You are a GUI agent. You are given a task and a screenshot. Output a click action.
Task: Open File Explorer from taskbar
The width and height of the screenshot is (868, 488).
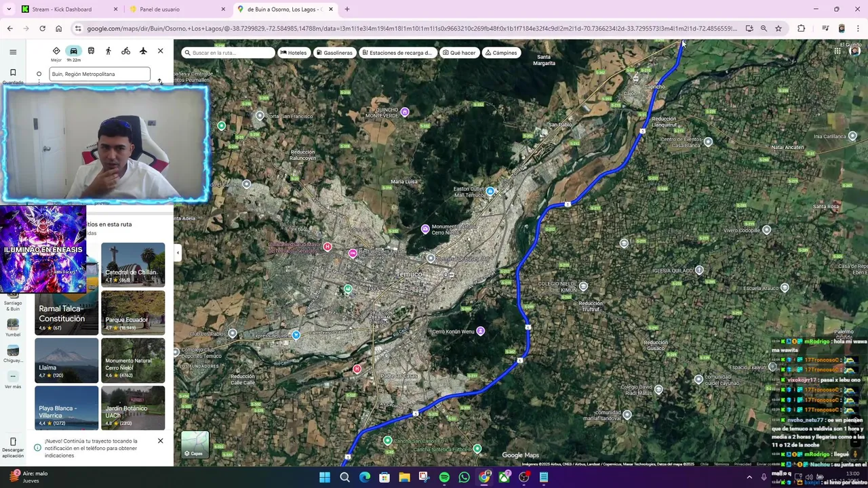pyautogui.click(x=404, y=477)
